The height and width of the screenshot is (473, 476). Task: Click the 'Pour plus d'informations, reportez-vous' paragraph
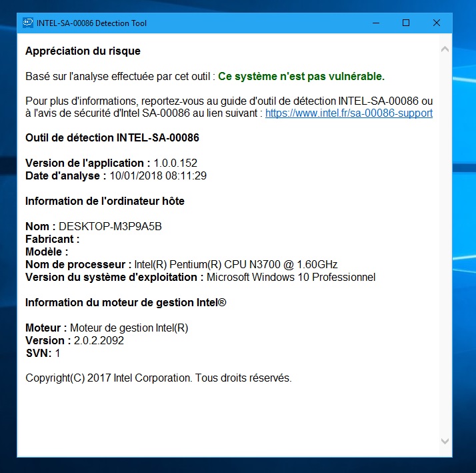(229, 107)
